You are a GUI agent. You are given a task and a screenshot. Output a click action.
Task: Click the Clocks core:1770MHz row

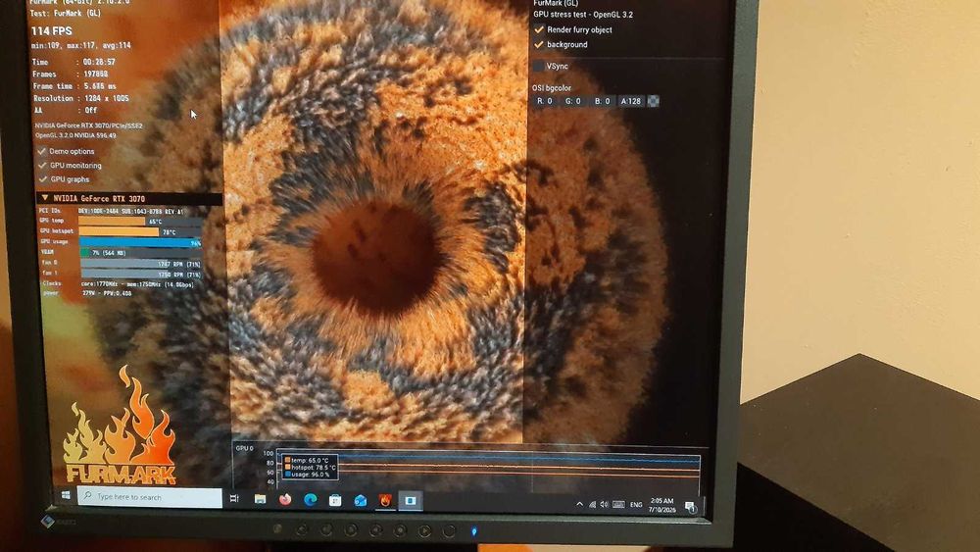point(119,283)
